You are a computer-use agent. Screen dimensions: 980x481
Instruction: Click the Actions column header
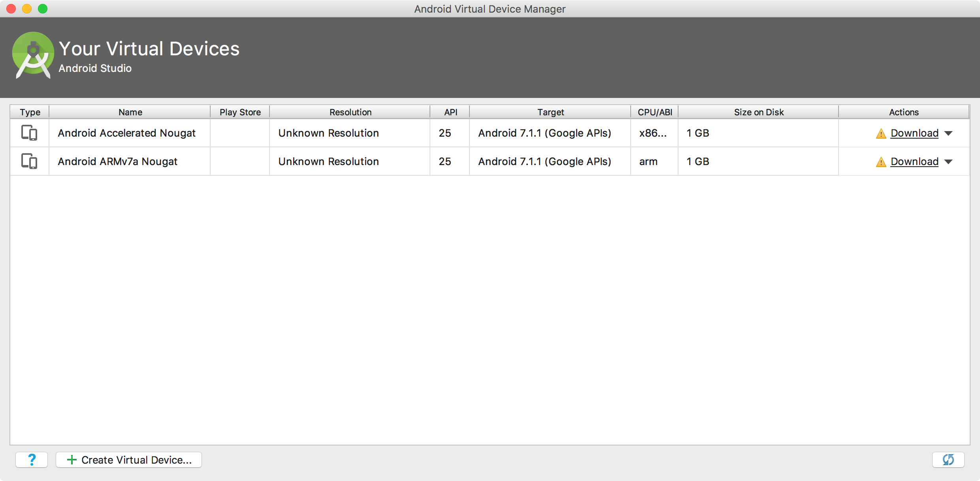coord(904,112)
